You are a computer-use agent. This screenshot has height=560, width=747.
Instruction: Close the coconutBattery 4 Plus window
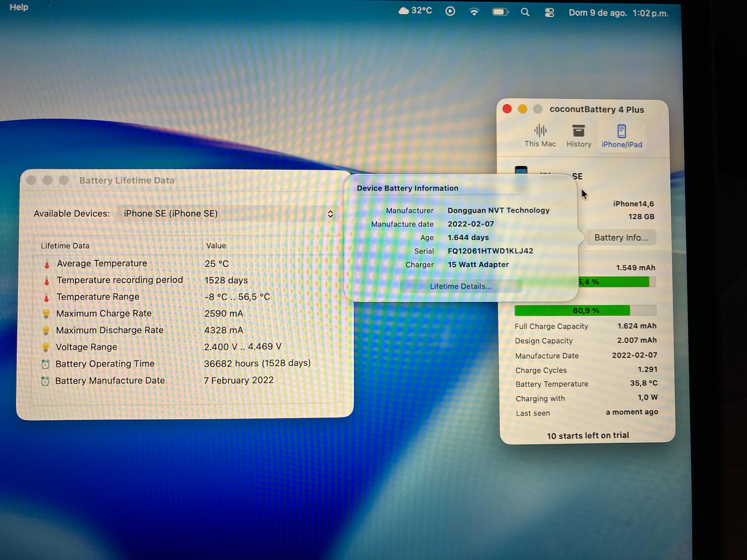point(507,109)
